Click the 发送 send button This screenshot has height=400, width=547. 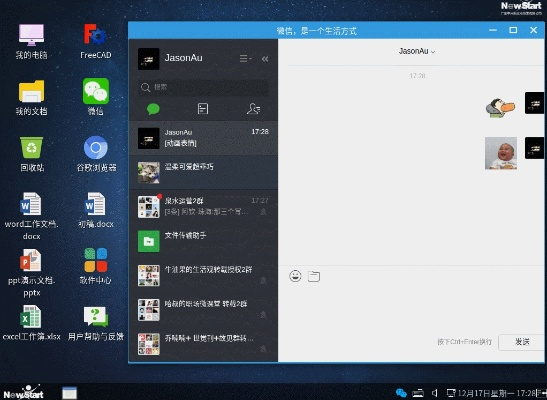[x=522, y=342]
